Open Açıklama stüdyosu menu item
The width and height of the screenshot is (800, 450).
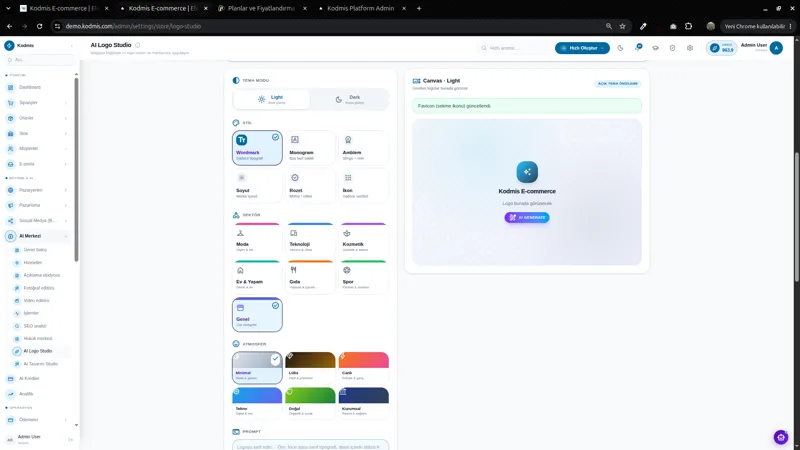[41, 275]
